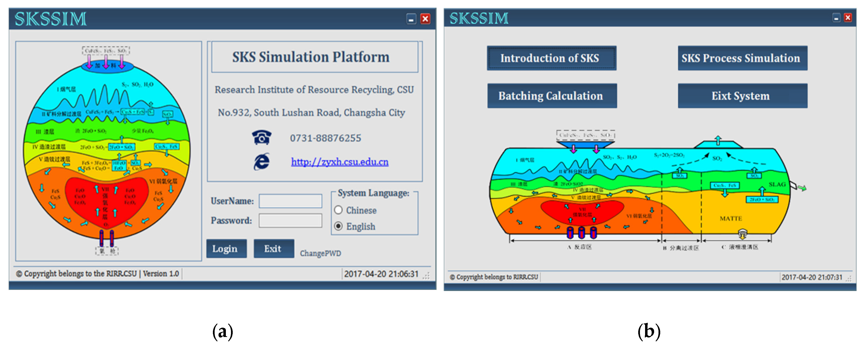Launch SKS Process Simulation
Viewport: 868px width, 347px height.
742,58
